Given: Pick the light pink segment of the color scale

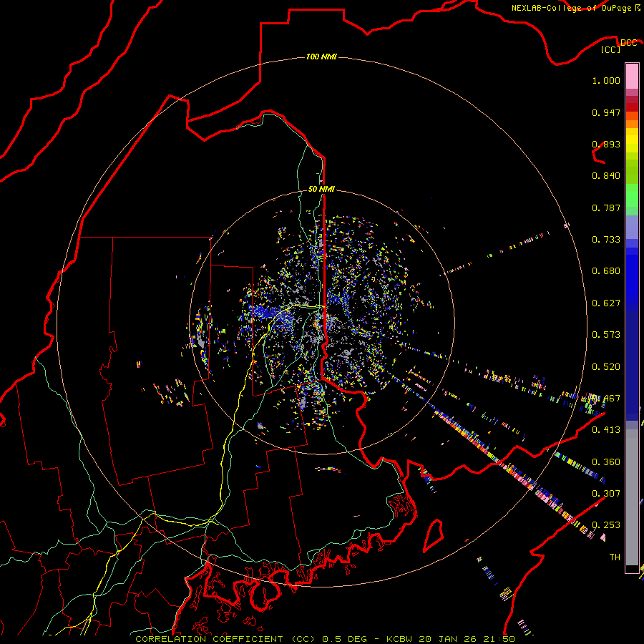Looking at the screenshot, I should coord(632,77).
